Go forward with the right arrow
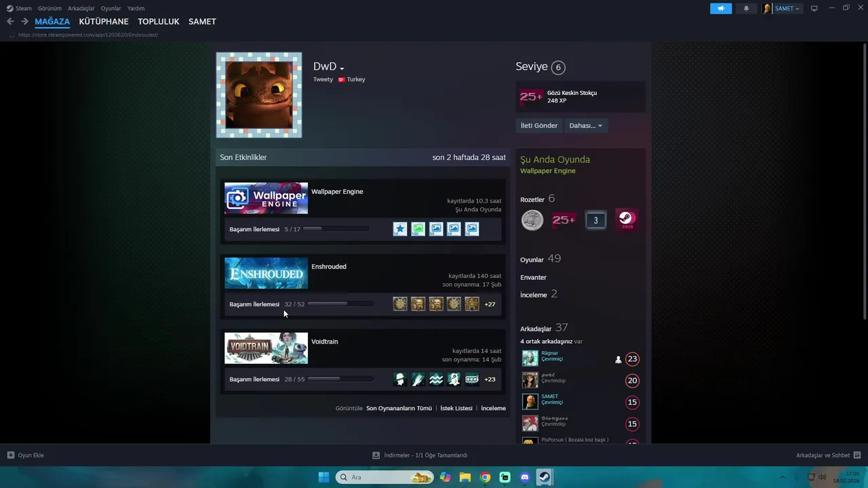 pyautogui.click(x=24, y=22)
